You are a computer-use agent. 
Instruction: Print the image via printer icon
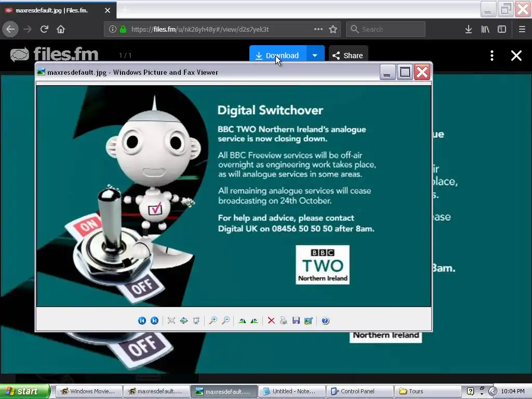pyautogui.click(x=284, y=321)
